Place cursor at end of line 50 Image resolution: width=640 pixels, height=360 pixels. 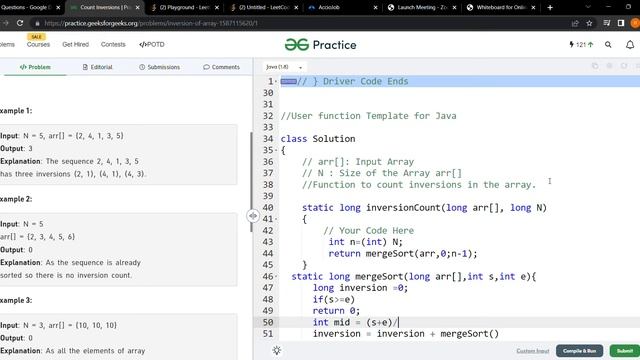point(399,322)
